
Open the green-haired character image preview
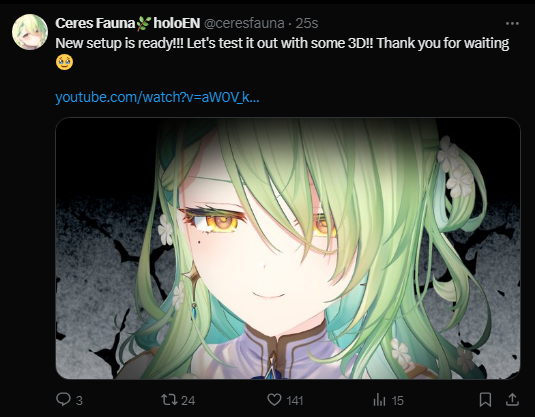pos(288,248)
